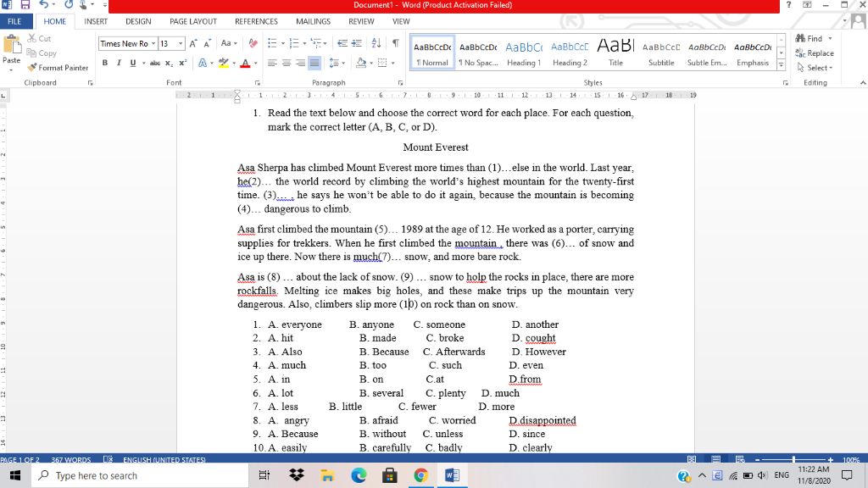Apply subscript formatting
Image resolution: width=868 pixels, height=488 pixels.
point(169,63)
